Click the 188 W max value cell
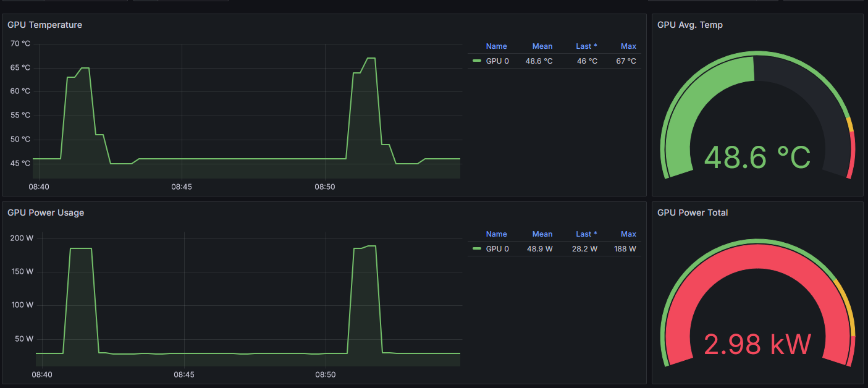Image resolution: width=868 pixels, height=388 pixels. [x=625, y=248]
